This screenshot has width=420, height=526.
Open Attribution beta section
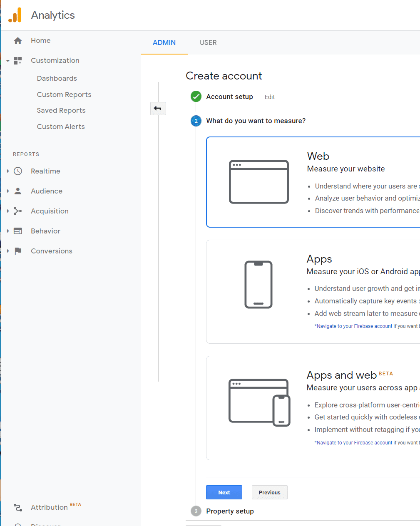tap(49, 507)
